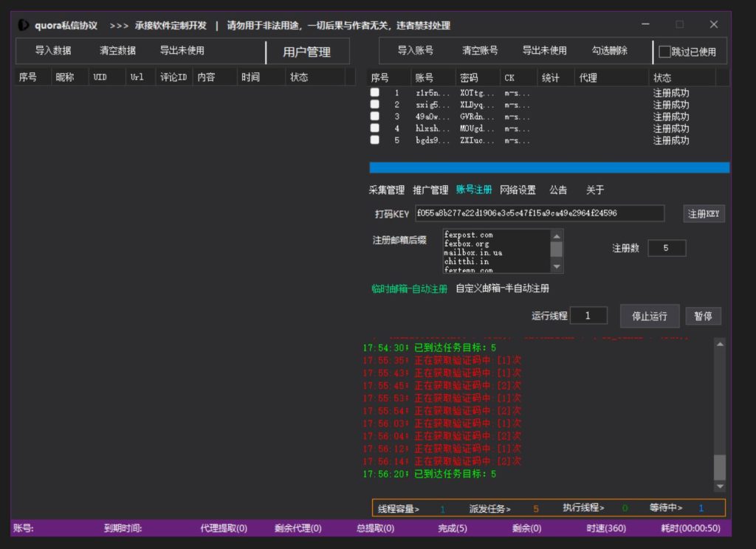The height and width of the screenshot is (549, 756).
Task: Open the 网络设置 tab
Action: tap(518, 190)
